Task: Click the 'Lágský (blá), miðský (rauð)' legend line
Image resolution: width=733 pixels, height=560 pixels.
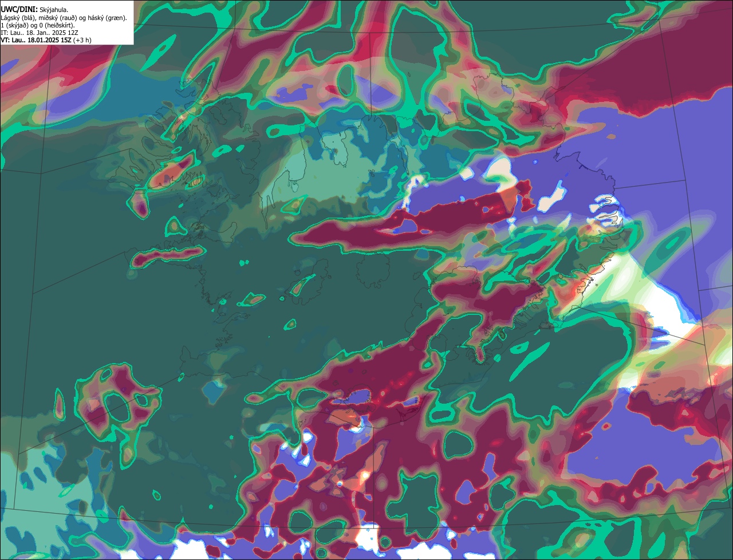Action: [64, 18]
